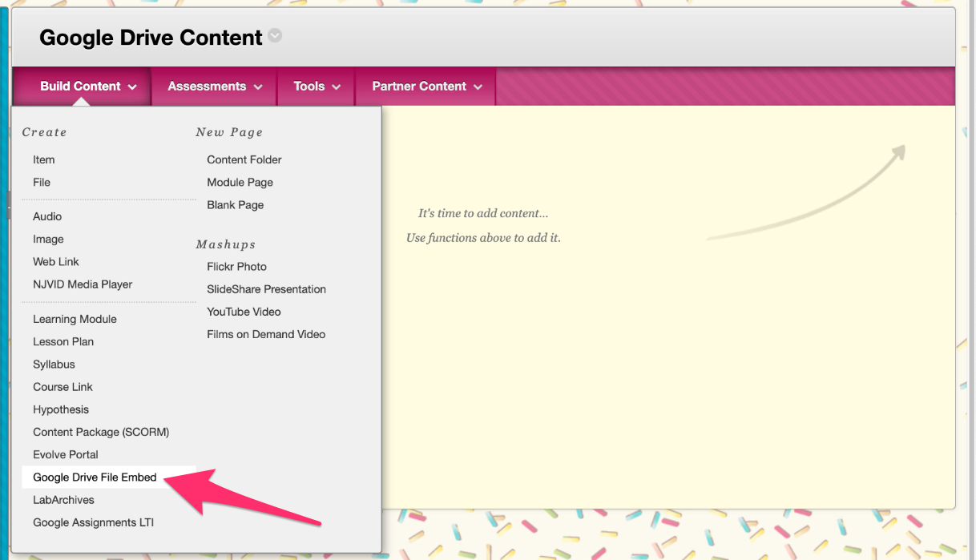Select Google Assignments LTI
The image size is (976, 560).
click(93, 522)
